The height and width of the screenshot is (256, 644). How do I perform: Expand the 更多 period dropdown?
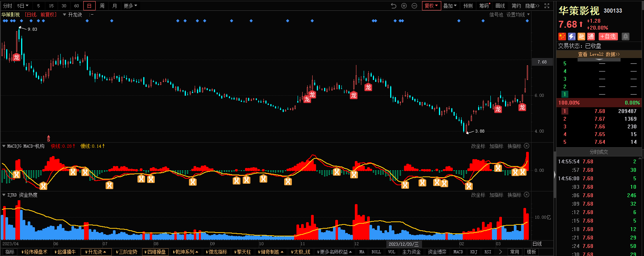130,6
